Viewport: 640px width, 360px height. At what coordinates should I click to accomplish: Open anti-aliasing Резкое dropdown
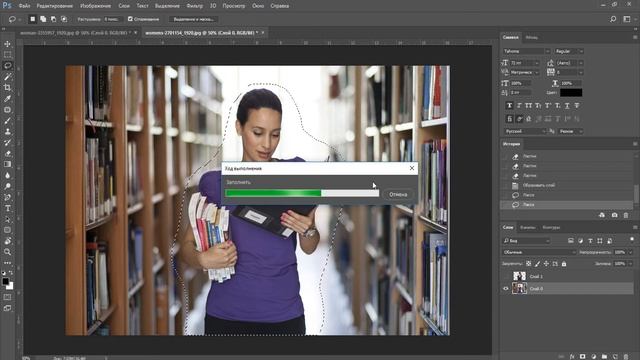click(570, 131)
